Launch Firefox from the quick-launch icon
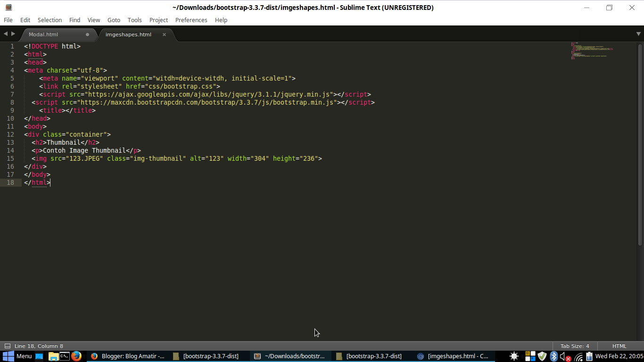Image resolution: width=644 pixels, height=362 pixels. (x=76, y=356)
